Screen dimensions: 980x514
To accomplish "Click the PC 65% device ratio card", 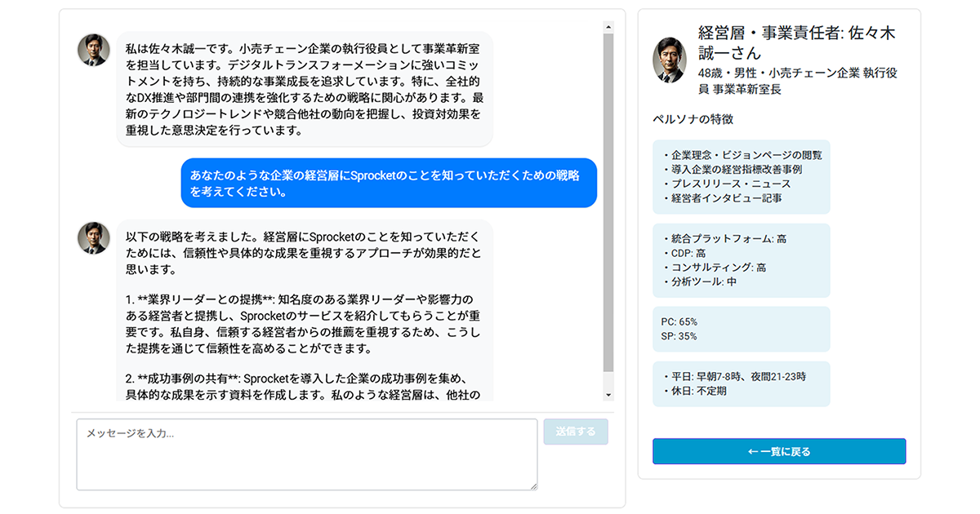I will [742, 329].
